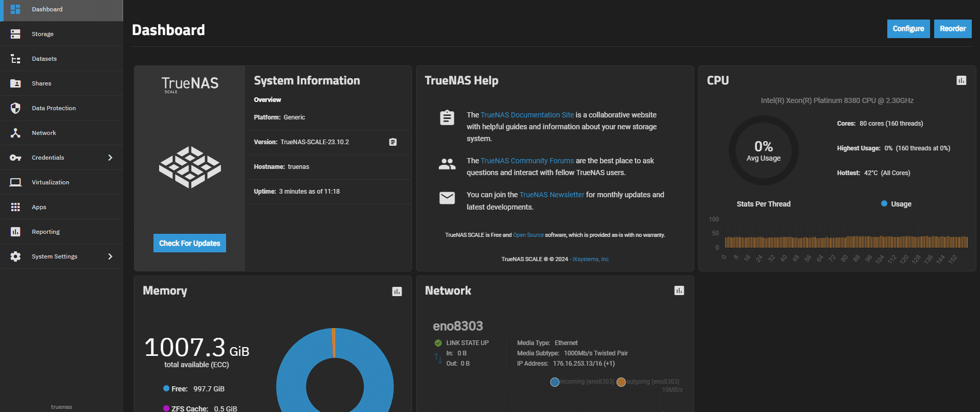Click the Datasets tree icon
This screenshot has height=412, width=980.
pyautogui.click(x=15, y=59)
